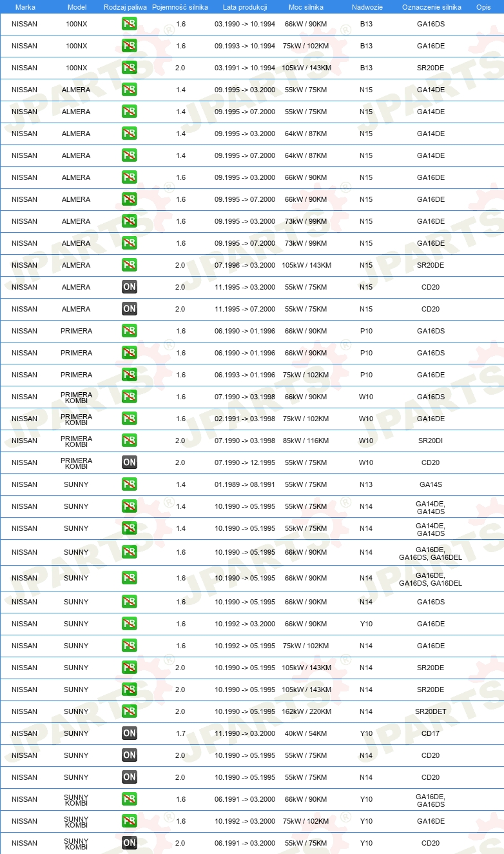Screen dimensions: 504x854
Task: Click petrol icon for Almera 1.4 64kW ending 03.2000
Action: point(130,134)
